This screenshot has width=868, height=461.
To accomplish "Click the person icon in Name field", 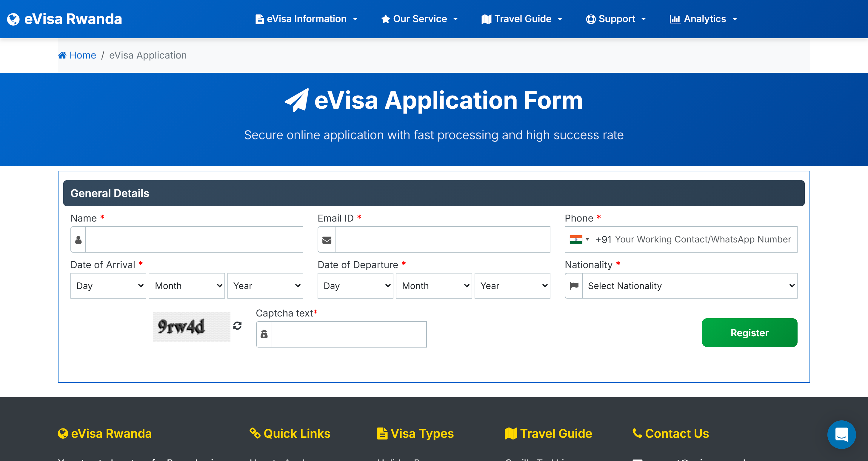I will pos(78,239).
